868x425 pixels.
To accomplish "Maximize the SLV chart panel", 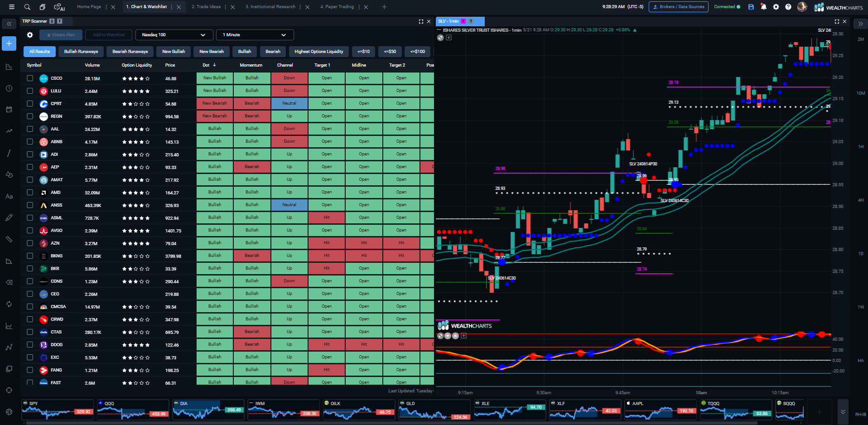I will (x=837, y=21).
